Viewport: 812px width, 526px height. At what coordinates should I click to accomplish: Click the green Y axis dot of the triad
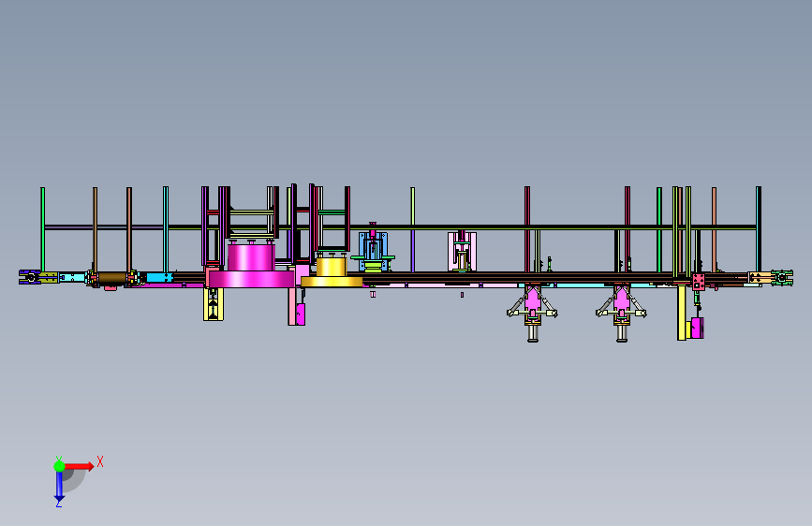59,466
